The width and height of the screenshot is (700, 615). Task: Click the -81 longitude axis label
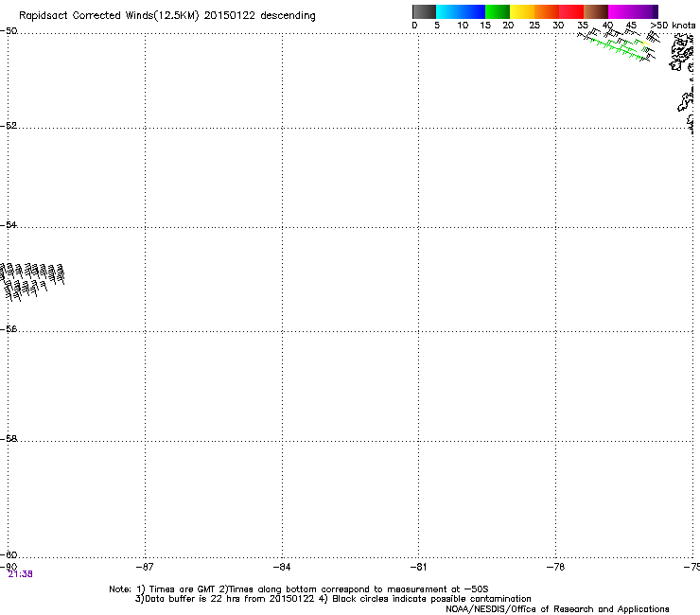tap(418, 567)
